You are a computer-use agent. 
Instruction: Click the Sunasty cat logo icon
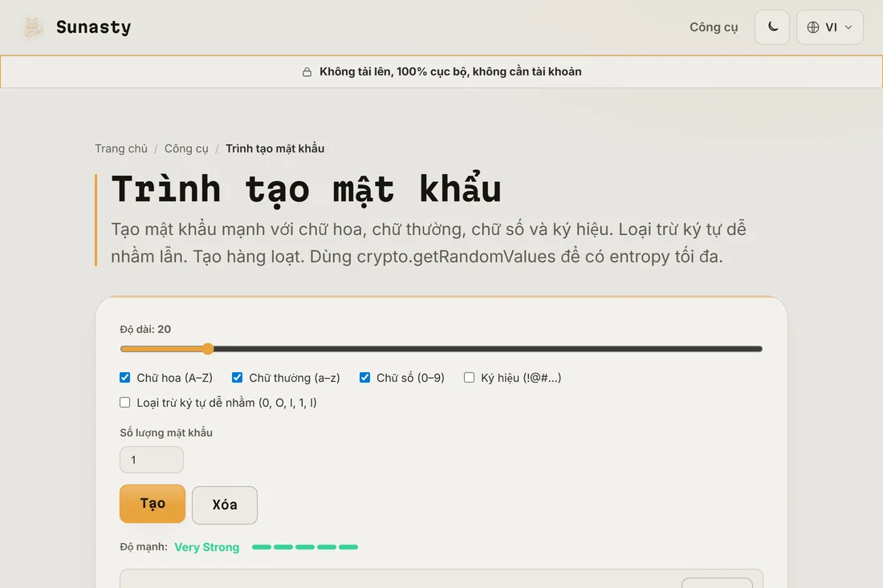coord(33,27)
